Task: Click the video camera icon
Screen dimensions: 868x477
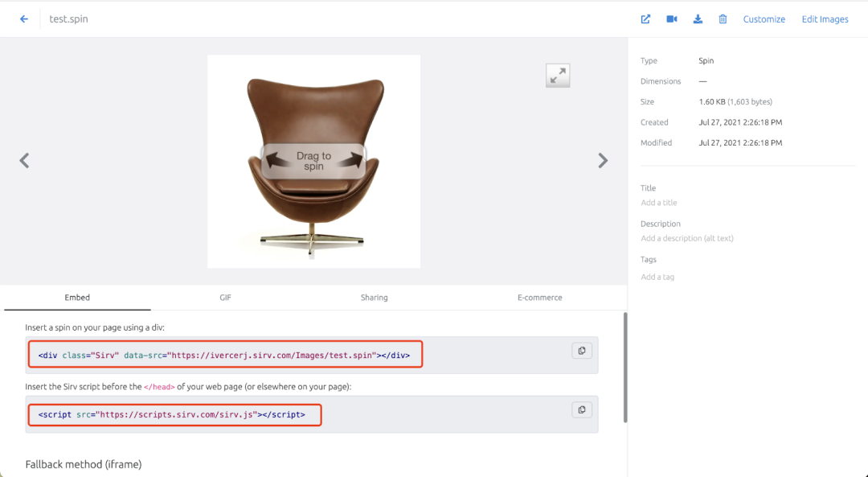Action: pyautogui.click(x=671, y=19)
